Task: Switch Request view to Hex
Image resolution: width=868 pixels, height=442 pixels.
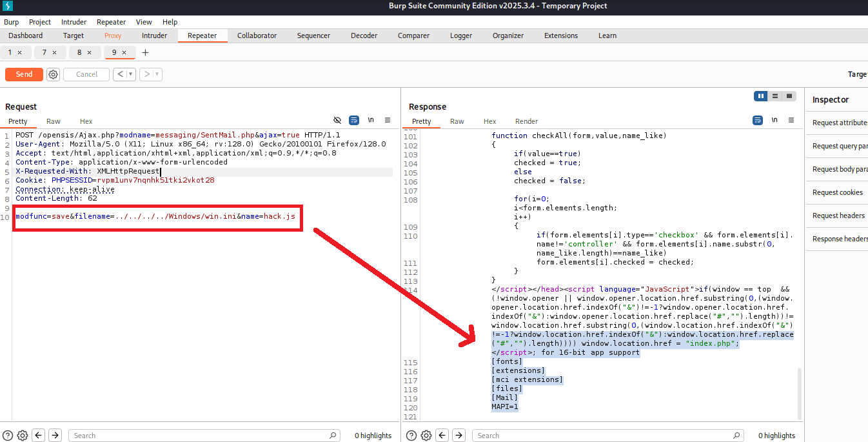Action: click(86, 121)
